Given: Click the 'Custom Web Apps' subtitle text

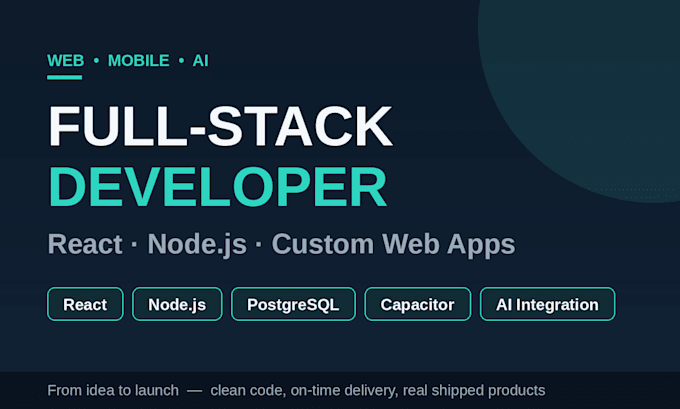Looking at the screenshot, I should [393, 244].
